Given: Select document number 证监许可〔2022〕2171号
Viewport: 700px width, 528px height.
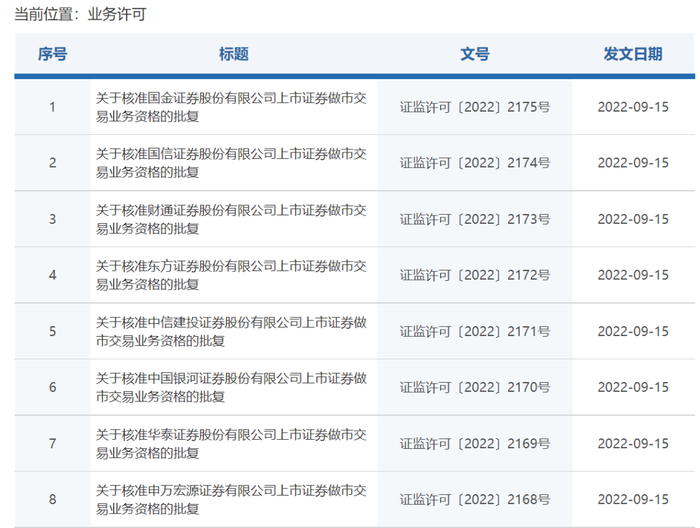Looking at the screenshot, I should [475, 331].
